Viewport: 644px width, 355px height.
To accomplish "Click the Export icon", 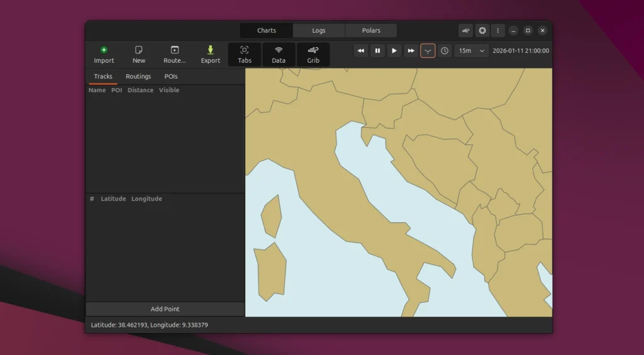I will [x=211, y=55].
